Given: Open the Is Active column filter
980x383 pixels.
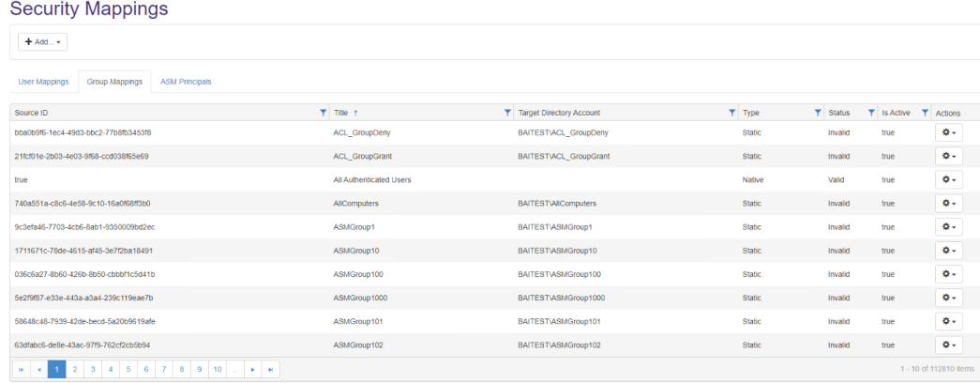Looking at the screenshot, I should pos(925,113).
